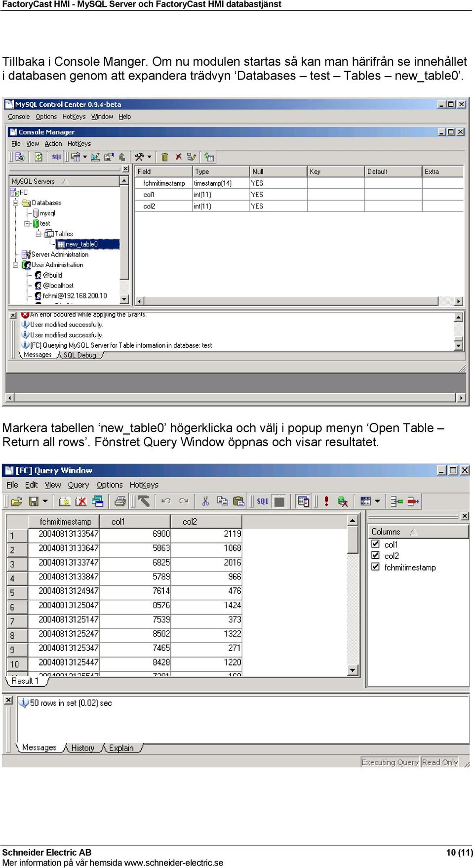Image resolution: width=474 pixels, height=868 pixels.
Task: Open dropdown next to new table icon
Action: click(85, 157)
